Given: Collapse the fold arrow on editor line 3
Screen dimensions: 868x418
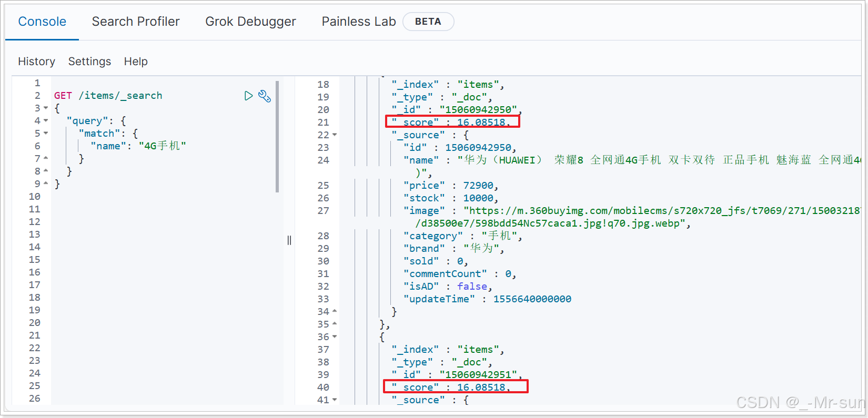Looking at the screenshot, I should pos(46,108).
